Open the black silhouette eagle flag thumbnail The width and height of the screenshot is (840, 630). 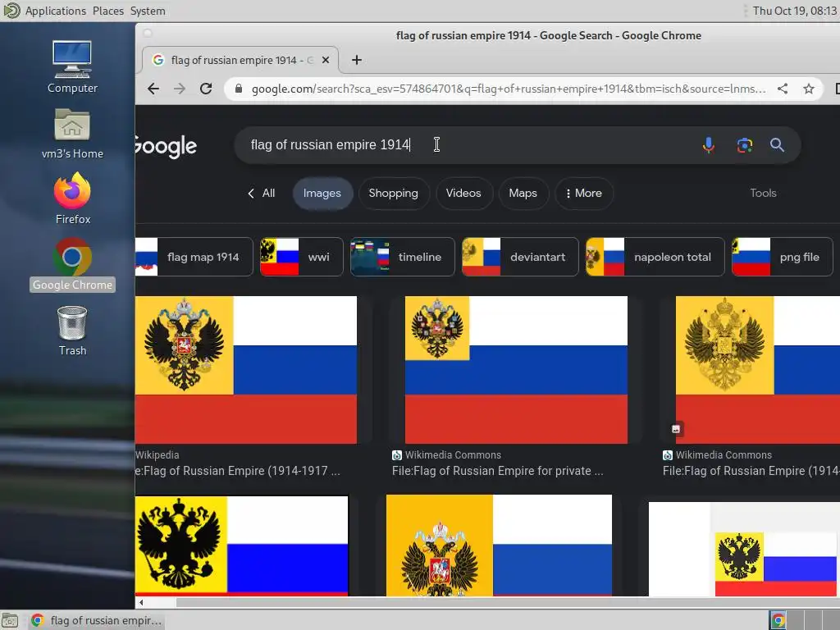pos(242,546)
